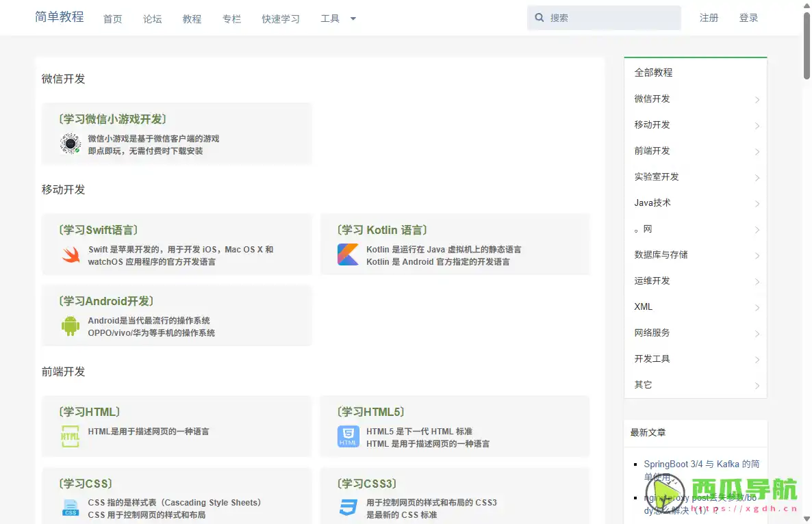Open 学习微信小游戏开发 tutorial link
812x524 pixels.
point(112,119)
